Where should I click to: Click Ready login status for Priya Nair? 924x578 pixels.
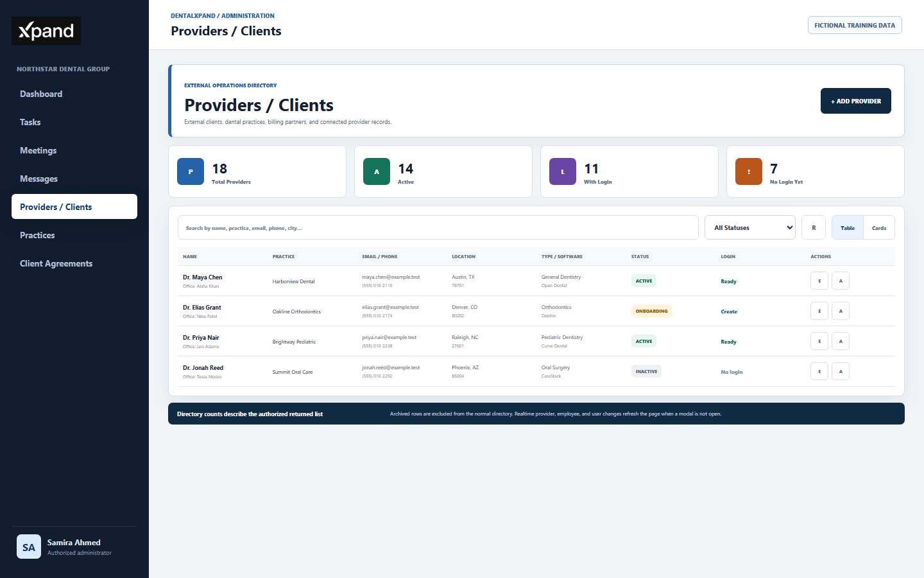click(728, 342)
